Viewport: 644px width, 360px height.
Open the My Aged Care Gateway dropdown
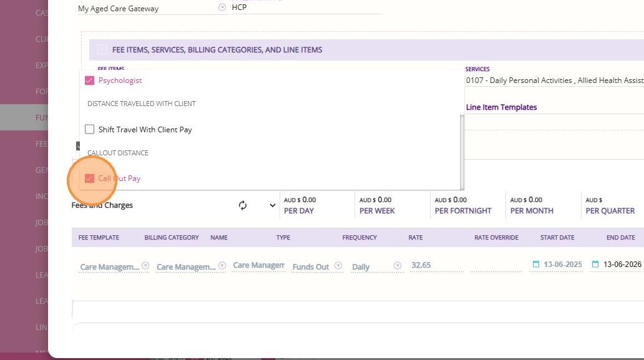tap(222, 7)
